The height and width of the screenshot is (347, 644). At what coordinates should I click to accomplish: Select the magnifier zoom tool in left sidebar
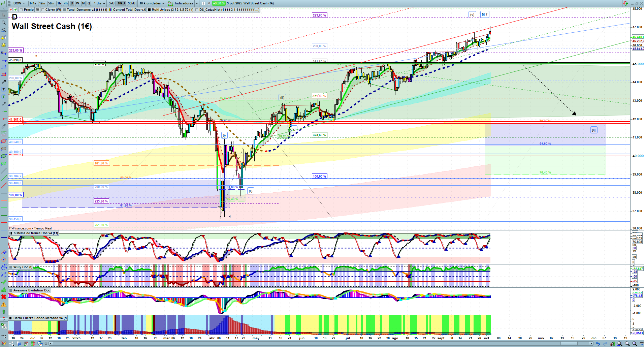pyautogui.click(x=4, y=23)
